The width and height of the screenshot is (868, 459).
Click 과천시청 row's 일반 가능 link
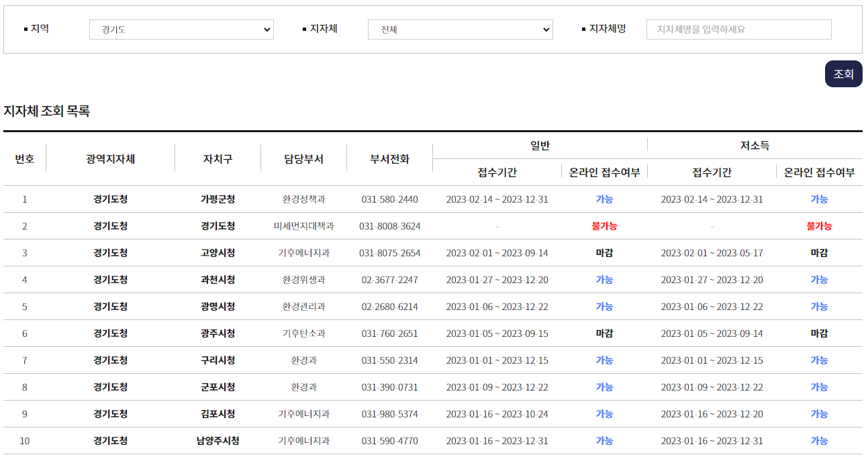click(x=604, y=280)
